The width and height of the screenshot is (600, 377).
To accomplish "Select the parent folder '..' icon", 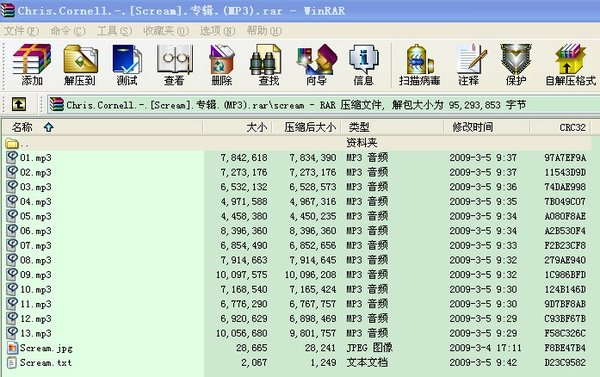I will [x=12, y=144].
